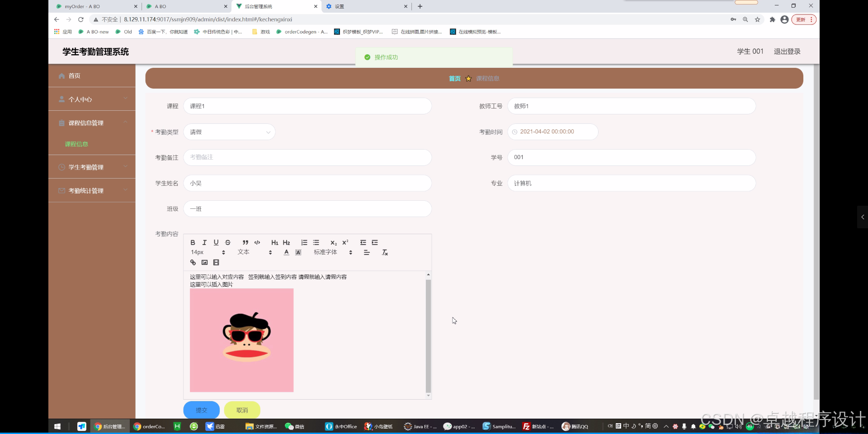This screenshot has width=868, height=434.
Task: Insert a blockquote in the editor
Action: pyautogui.click(x=245, y=242)
